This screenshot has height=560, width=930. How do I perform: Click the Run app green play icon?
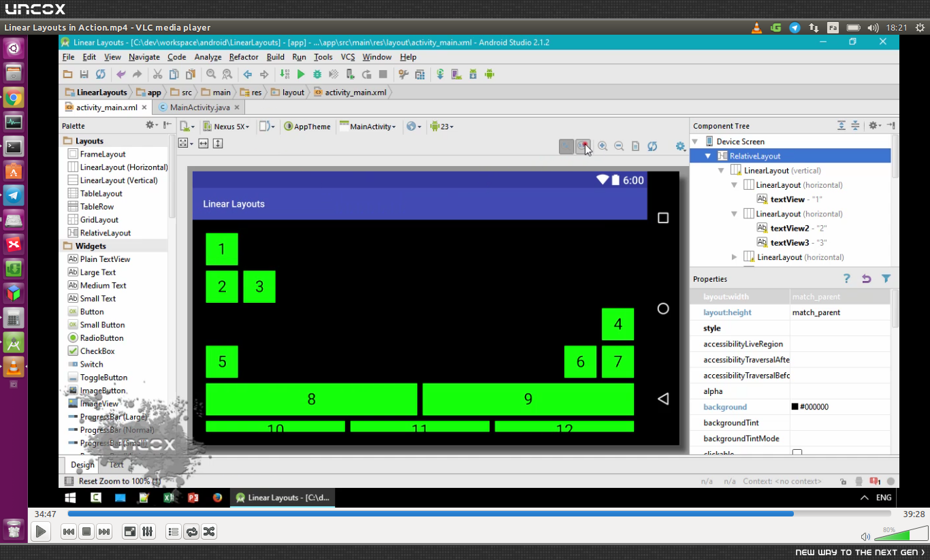(301, 74)
